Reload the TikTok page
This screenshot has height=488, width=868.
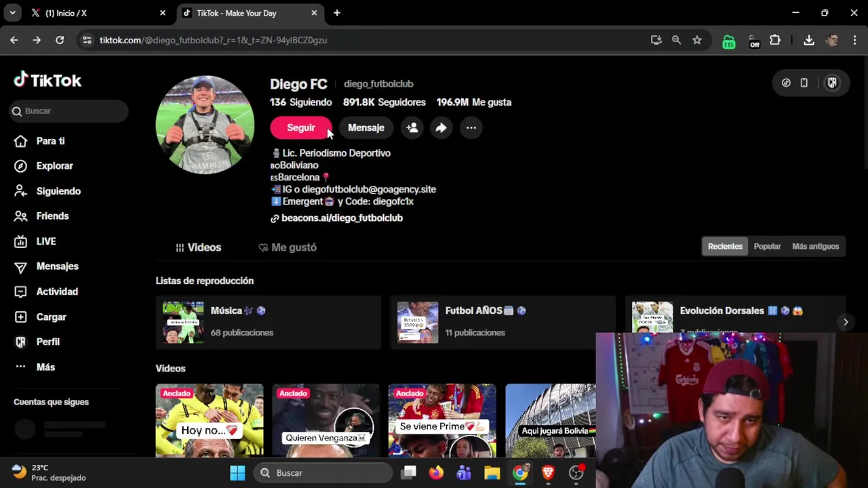(x=60, y=40)
